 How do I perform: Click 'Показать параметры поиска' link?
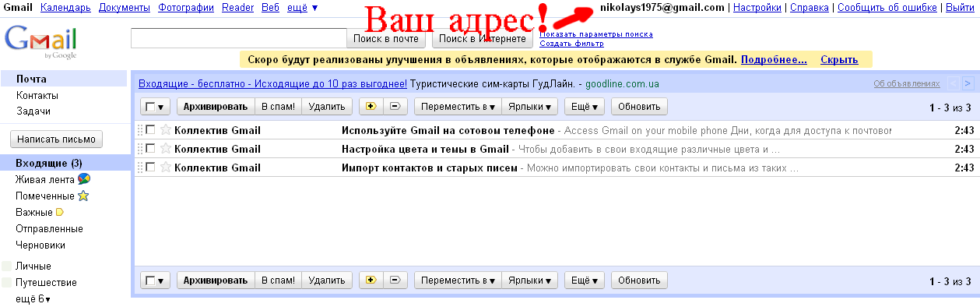595,34
